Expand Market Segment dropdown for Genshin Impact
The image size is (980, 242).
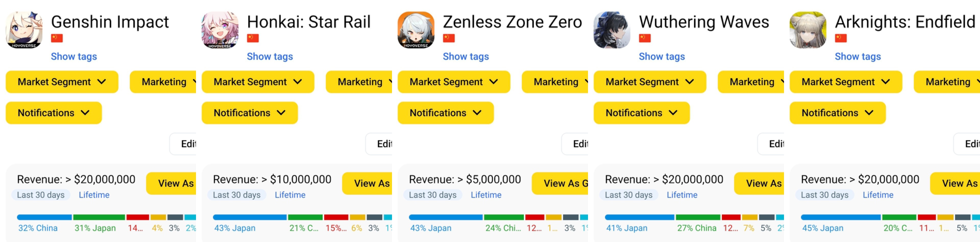click(x=62, y=82)
